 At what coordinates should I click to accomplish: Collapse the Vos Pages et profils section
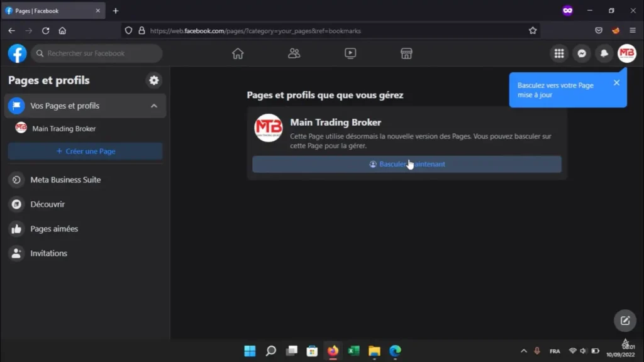(154, 106)
